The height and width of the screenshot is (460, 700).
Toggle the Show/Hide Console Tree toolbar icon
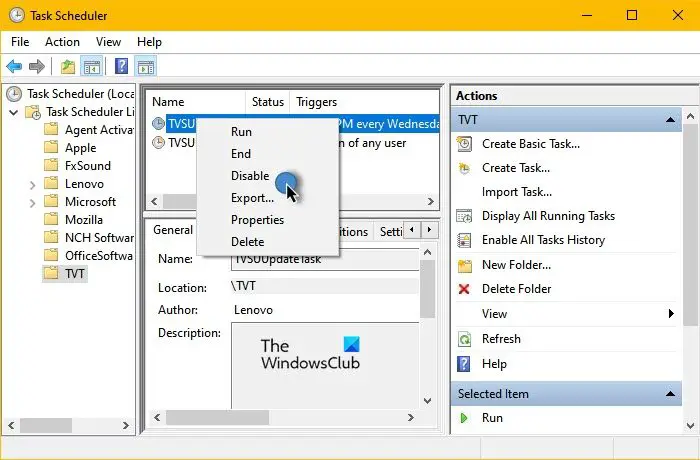[92, 67]
